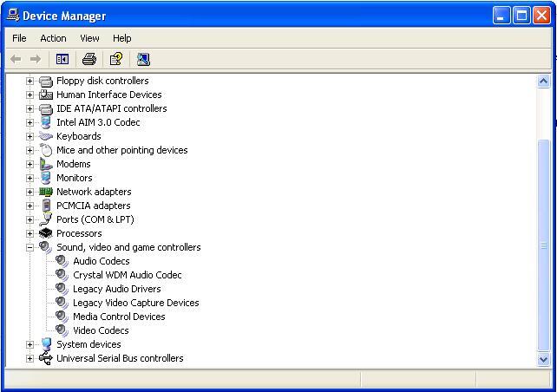Screen dimensions: 557x392
Task: Expand the System devices node
Action: (x=29, y=344)
